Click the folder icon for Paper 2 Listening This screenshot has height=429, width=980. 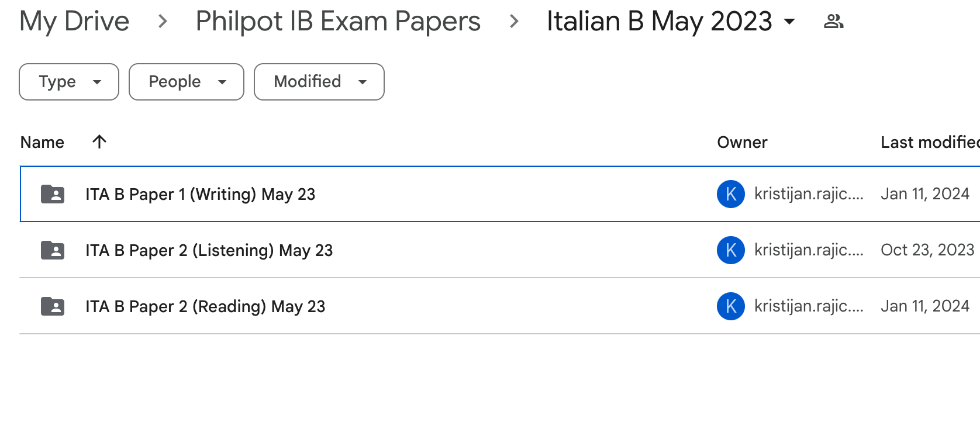click(53, 250)
